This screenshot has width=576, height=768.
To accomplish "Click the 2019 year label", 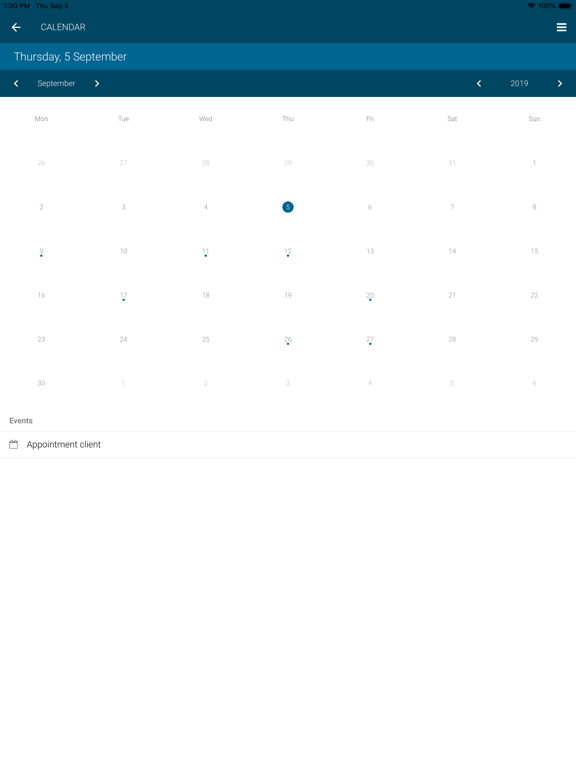I will [519, 84].
